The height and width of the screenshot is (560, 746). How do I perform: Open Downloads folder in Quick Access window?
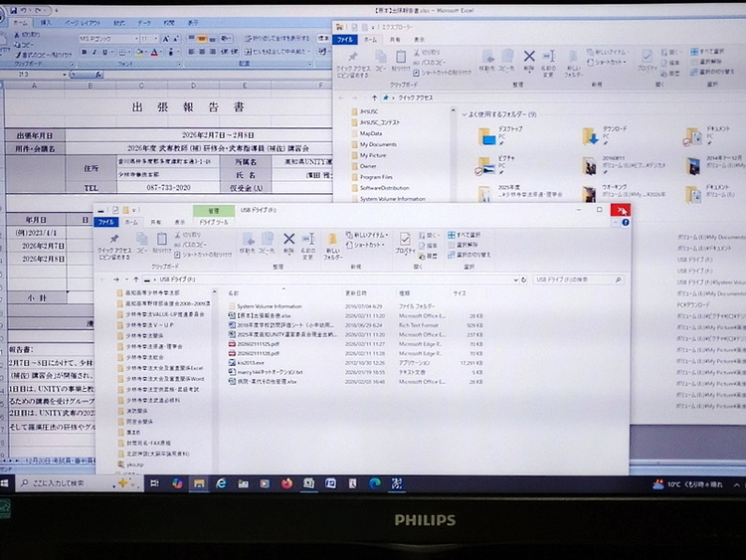point(606,136)
